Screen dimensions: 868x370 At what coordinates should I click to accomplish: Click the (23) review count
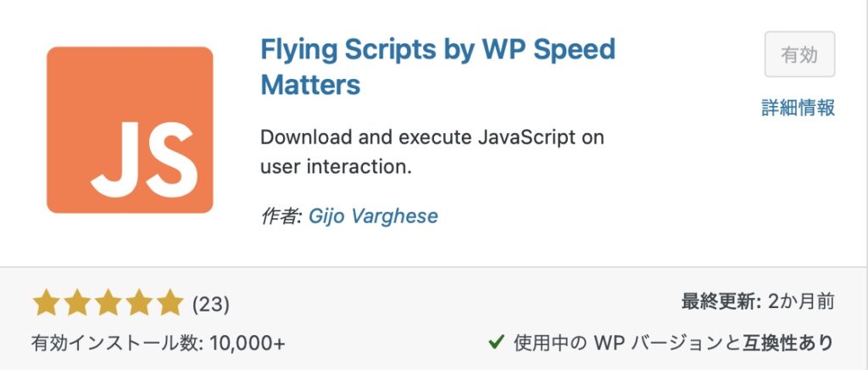(x=211, y=304)
